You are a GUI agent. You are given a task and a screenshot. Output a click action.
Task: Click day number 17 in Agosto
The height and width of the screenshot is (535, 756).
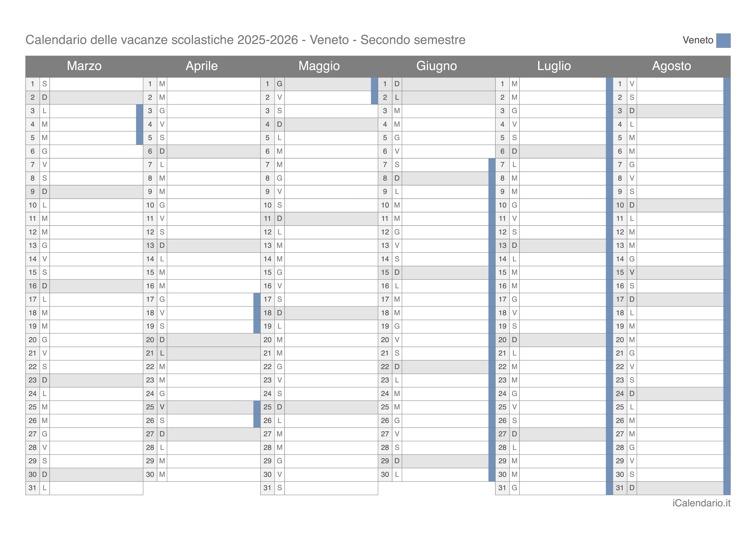(620, 299)
